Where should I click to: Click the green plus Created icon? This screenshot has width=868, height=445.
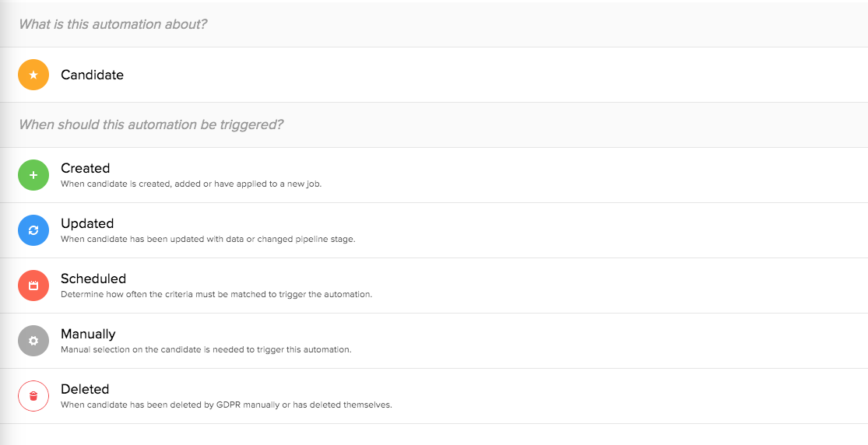coord(33,175)
